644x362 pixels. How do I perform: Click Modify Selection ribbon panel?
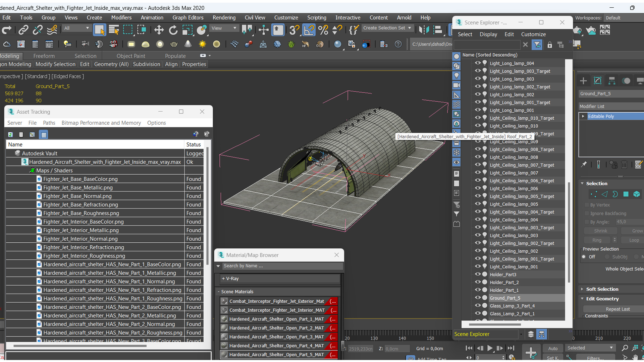55,64
